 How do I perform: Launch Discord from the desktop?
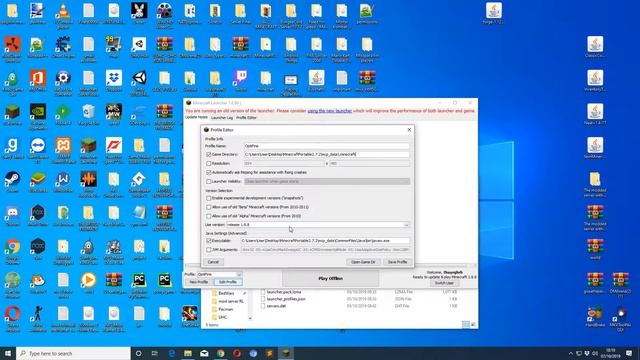point(12,213)
